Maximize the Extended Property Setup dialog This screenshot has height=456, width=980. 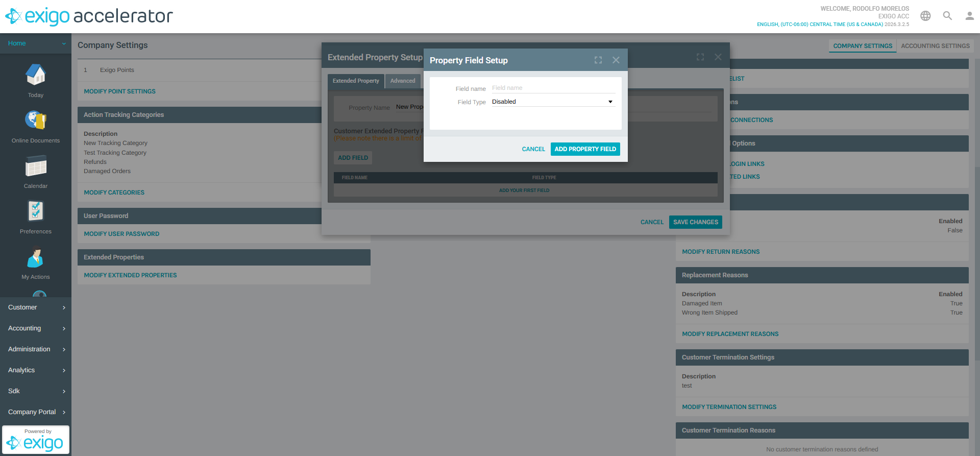tap(700, 57)
